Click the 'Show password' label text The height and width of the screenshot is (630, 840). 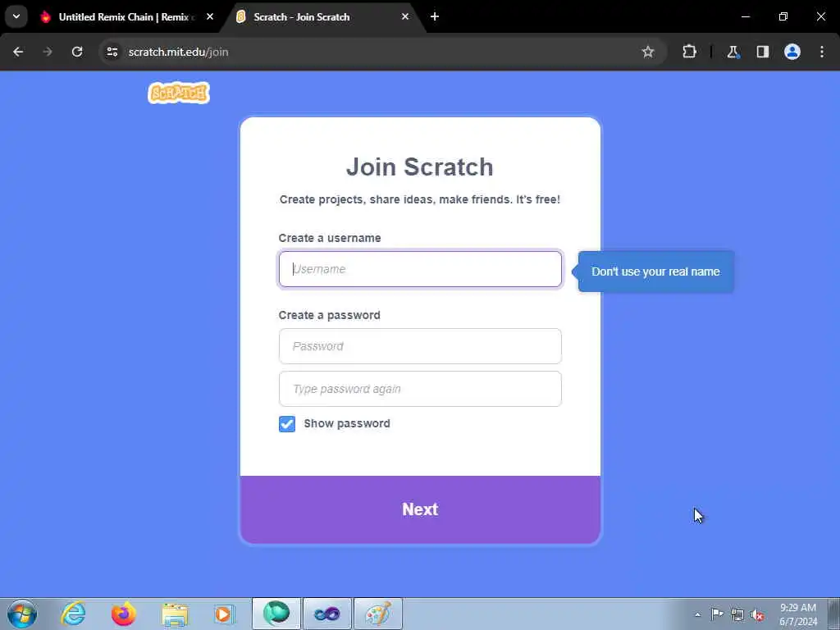[347, 423]
